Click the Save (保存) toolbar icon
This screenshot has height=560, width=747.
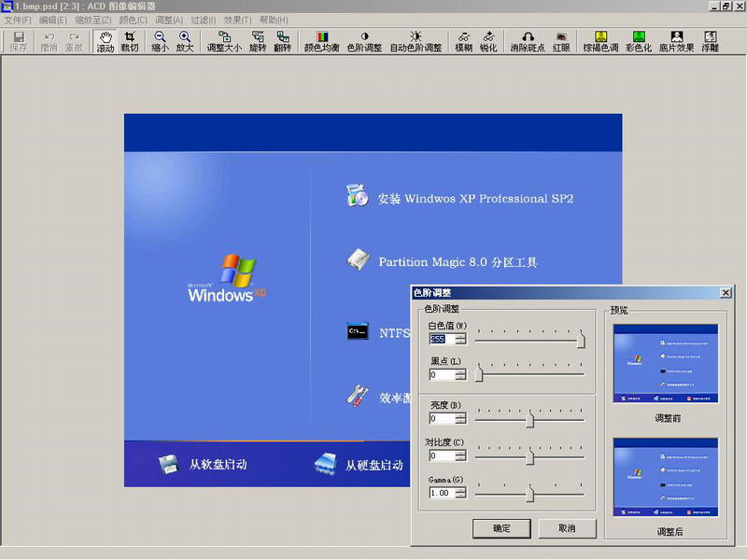coord(19,41)
